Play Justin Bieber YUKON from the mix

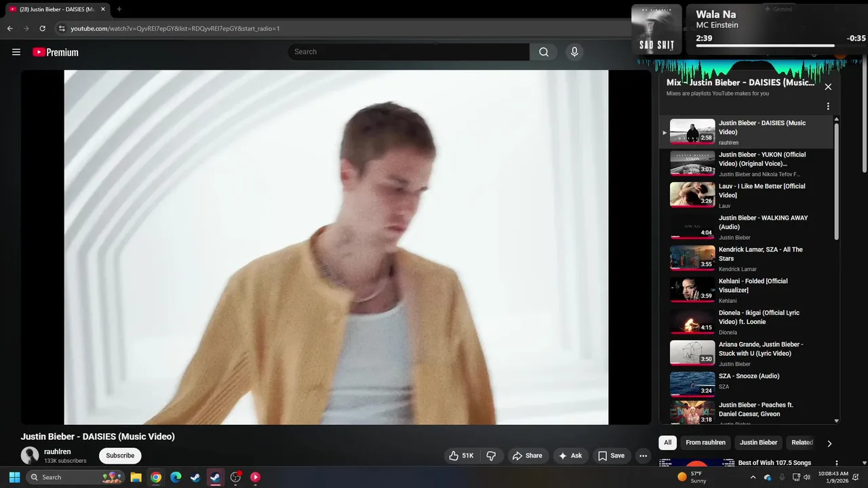[x=746, y=163]
